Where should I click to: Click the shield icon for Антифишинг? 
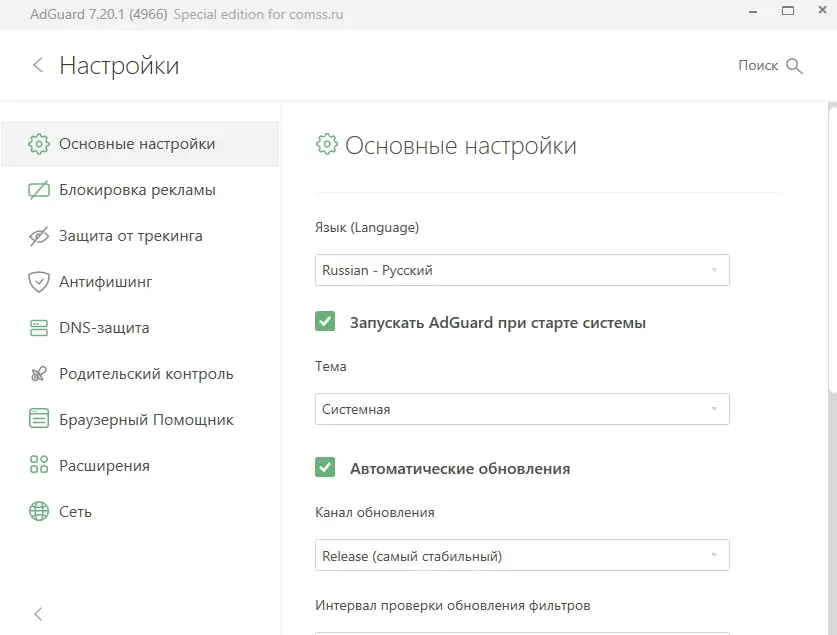(39, 282)
